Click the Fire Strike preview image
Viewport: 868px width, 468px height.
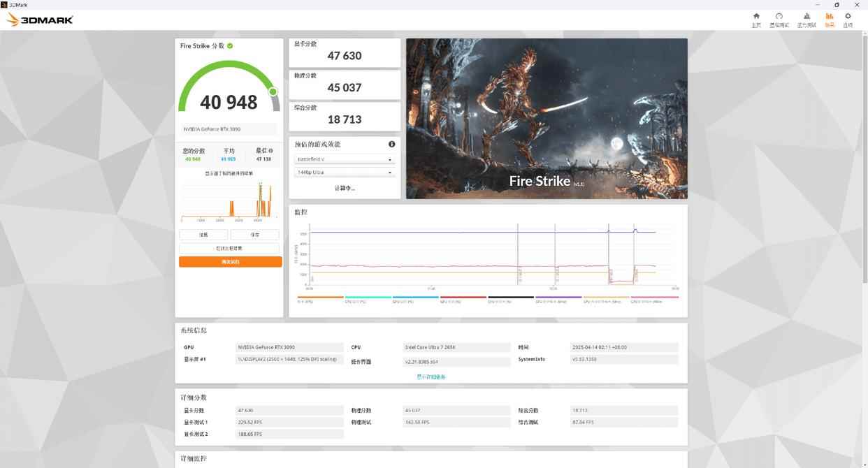(547, 118)
